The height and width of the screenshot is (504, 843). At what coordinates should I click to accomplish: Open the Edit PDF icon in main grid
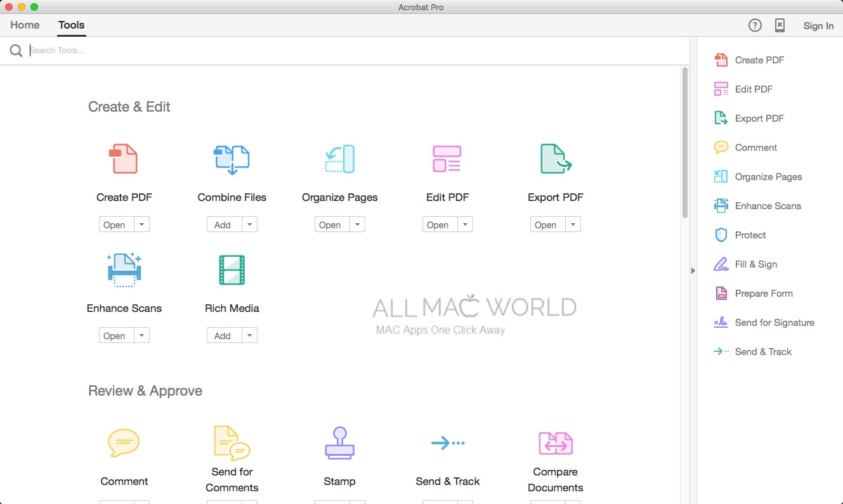[447, 158]
